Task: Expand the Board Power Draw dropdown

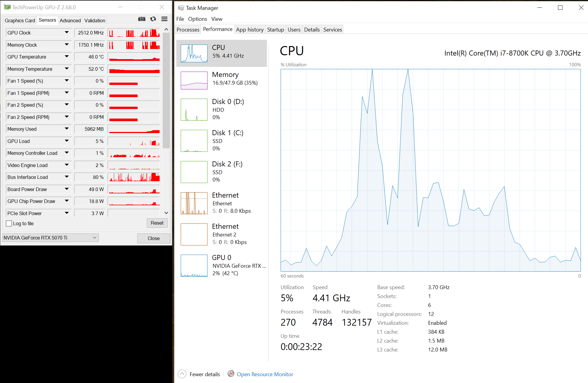Action: click(67, 189)
